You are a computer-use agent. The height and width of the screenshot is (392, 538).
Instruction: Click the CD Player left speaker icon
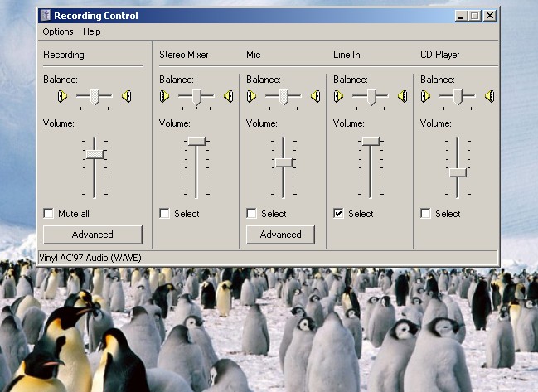(426, 96)
